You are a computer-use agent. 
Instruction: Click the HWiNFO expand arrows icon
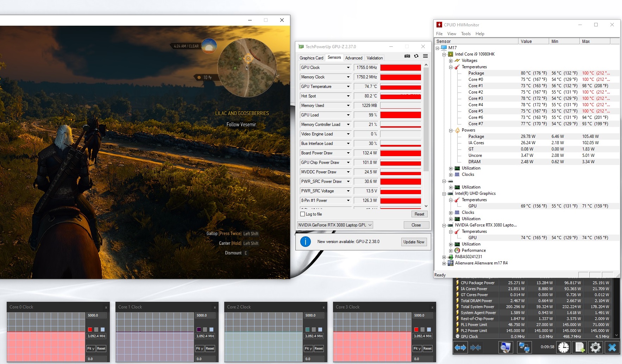pos(460,347)
